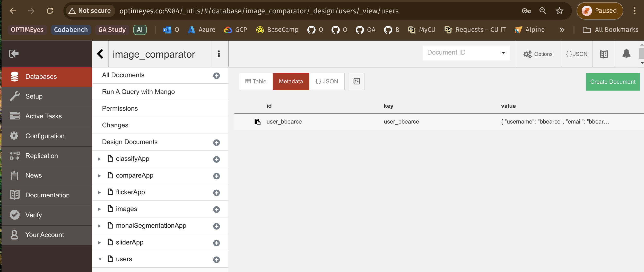Viewport: 644px width, 272px height.
Task: Expand the monaiSegmentationApp design document
Action: click(x=99, y=226)
